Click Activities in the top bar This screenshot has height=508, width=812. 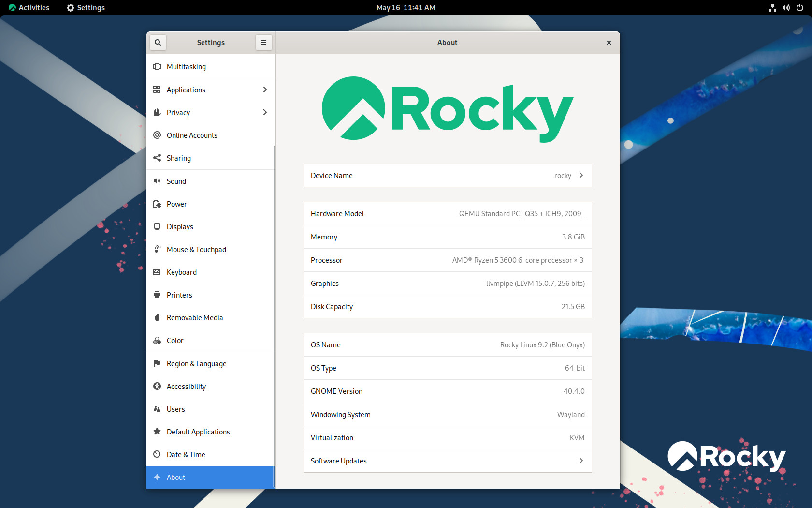29,8
